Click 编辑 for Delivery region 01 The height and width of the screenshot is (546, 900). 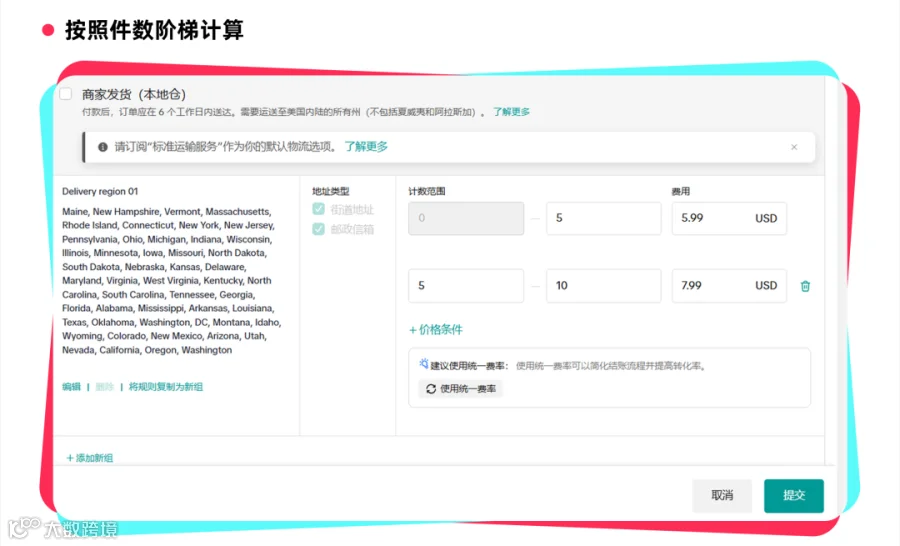pos(71,386)
